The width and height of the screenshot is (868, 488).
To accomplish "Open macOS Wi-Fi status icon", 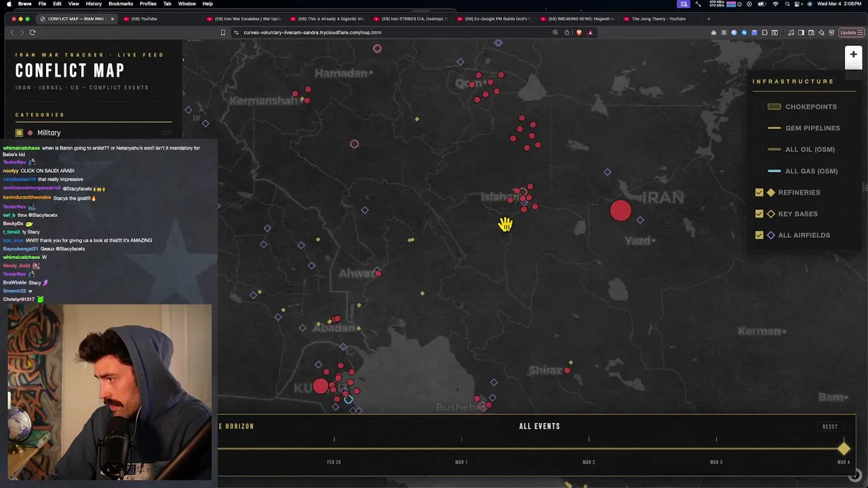I will pyautogui.click(x=775, y=4).
